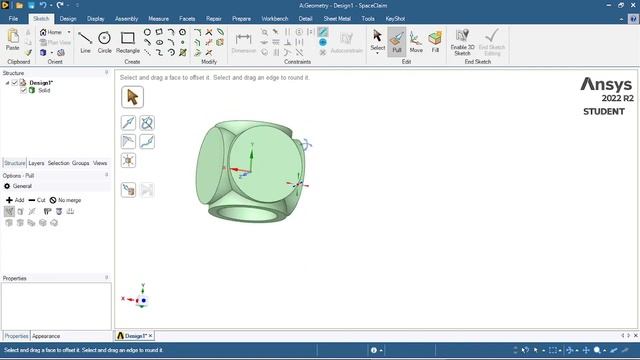Open the Views panel tab
The image size is (640, 360).
(100, 163)
